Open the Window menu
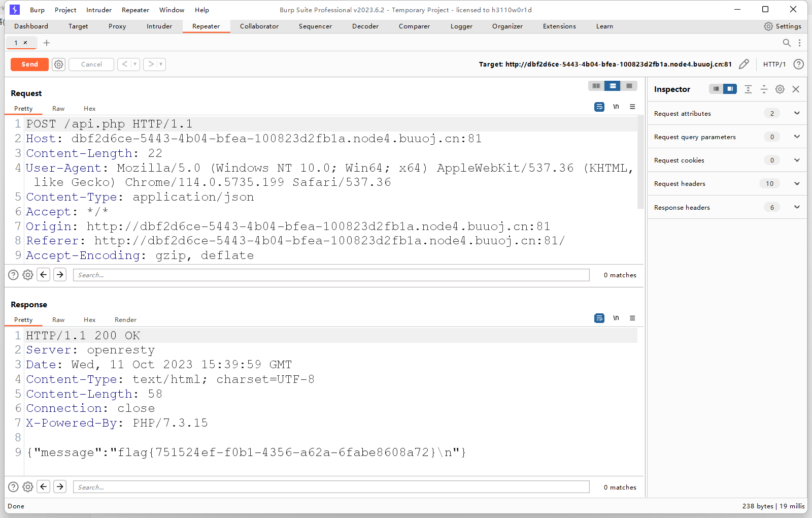This screenshot has width=812, height=518. [x=172, y=10]
